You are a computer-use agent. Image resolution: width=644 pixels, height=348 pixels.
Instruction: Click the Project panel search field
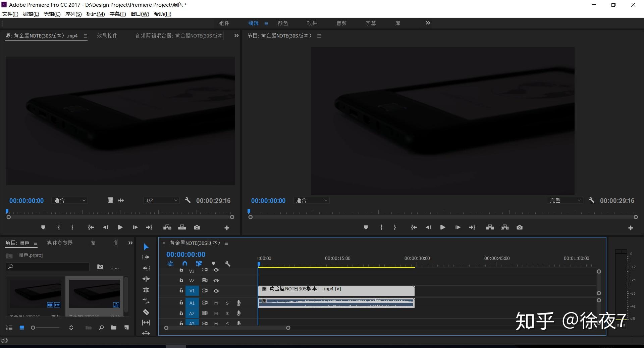(48, 267)
